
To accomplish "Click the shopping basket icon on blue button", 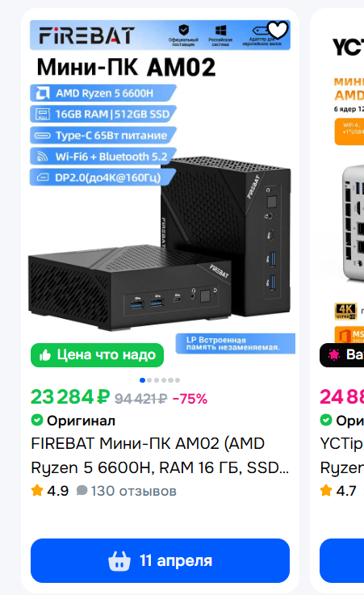I will (119, 561).
